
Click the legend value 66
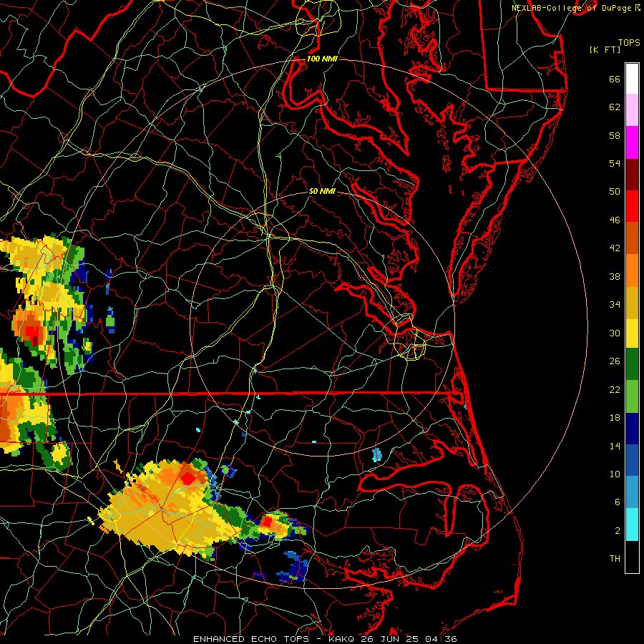click(x=615, y=79)
